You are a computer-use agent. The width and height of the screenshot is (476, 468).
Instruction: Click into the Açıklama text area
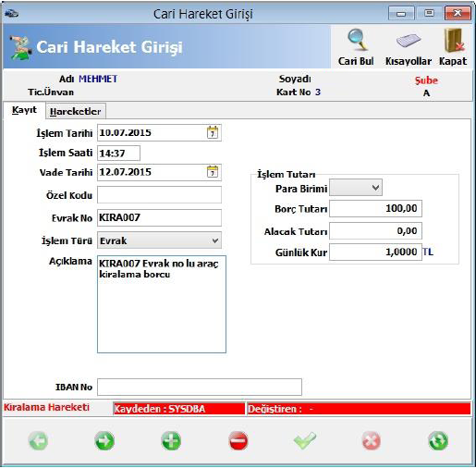click(162, 304)
